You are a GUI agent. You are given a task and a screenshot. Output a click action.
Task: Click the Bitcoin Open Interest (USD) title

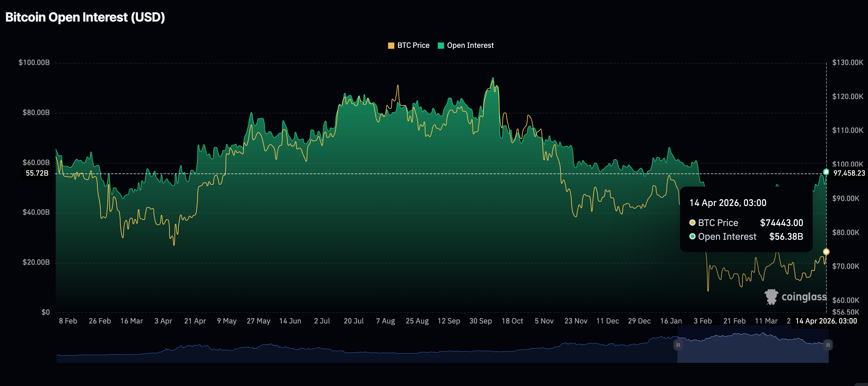(x=85, y=17)
